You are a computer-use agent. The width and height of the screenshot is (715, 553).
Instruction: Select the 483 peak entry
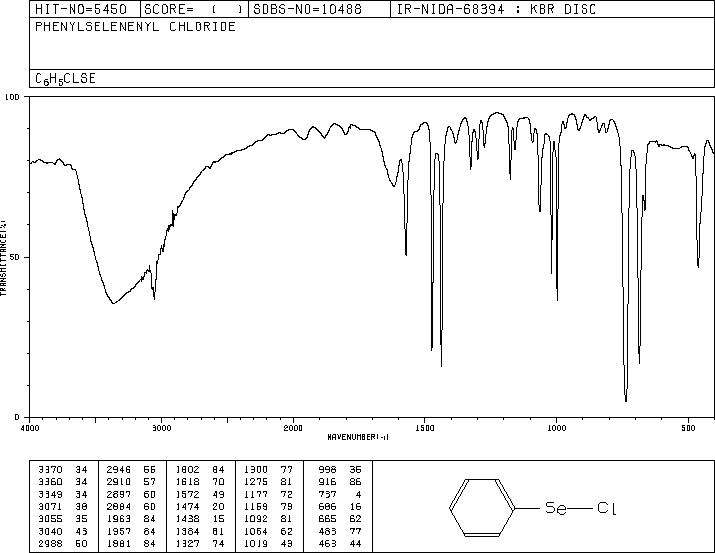(x=327, y=532)
